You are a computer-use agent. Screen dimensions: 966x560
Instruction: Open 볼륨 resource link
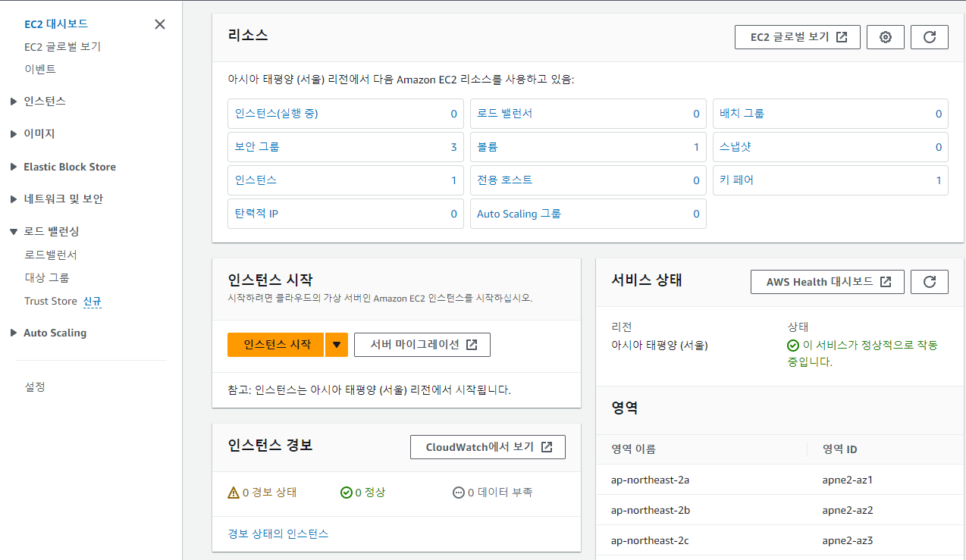tap(487, 147)
